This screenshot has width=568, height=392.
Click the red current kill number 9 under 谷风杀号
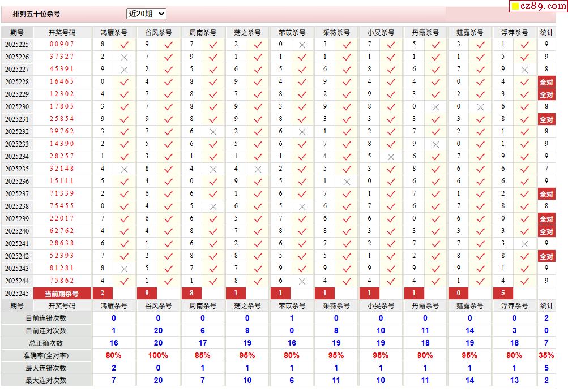[147, 293]
